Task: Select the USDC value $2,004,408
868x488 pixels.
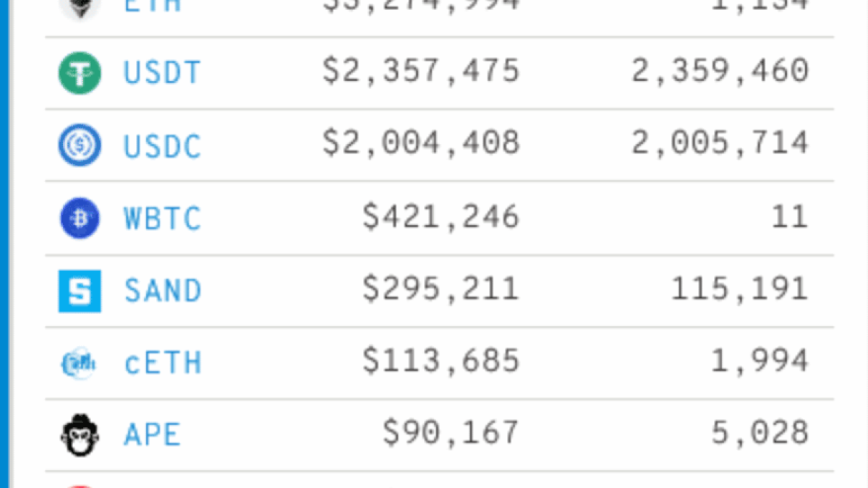Action: 421,144
